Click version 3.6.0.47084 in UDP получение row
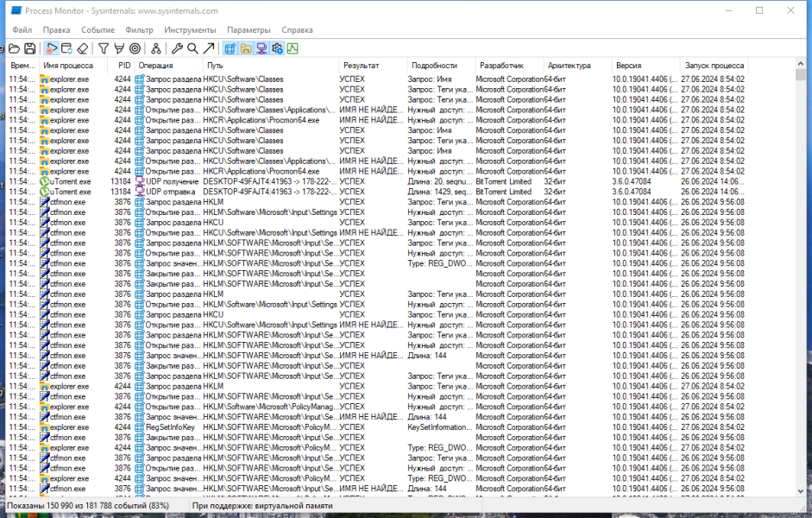This screenshot has width=812, height=518. pyautogui.click(x=632, y=182)
